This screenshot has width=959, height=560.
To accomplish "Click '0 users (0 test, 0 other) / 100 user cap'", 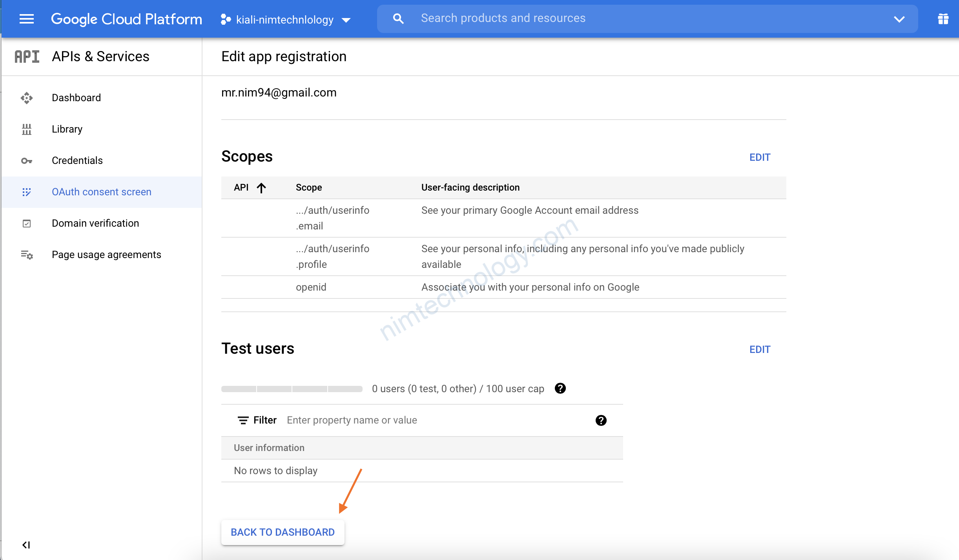I will pyautogui.click(x=458, y=389).
